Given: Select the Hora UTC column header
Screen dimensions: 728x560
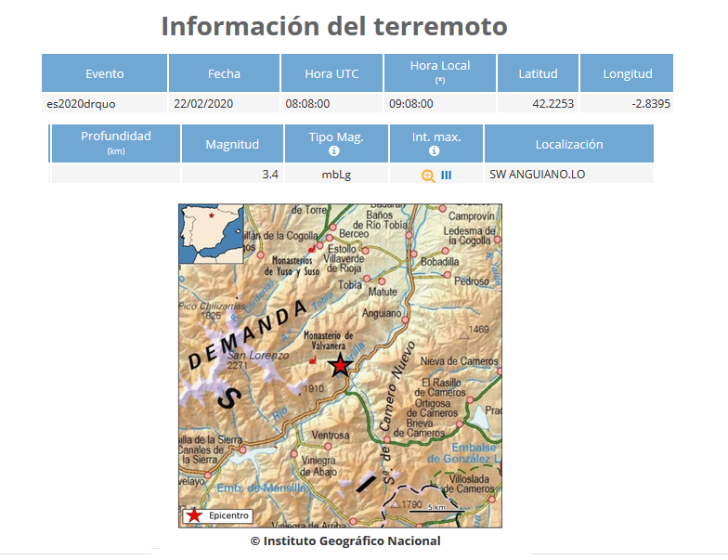Looking at the screenshot, I should pyautogui.click(x=331, y=73).
